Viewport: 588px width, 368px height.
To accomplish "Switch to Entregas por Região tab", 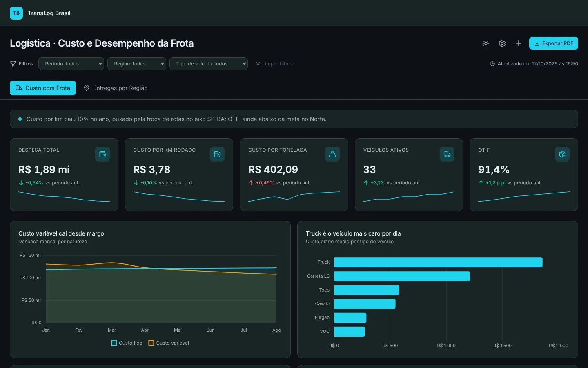I will tap(116, 88).
